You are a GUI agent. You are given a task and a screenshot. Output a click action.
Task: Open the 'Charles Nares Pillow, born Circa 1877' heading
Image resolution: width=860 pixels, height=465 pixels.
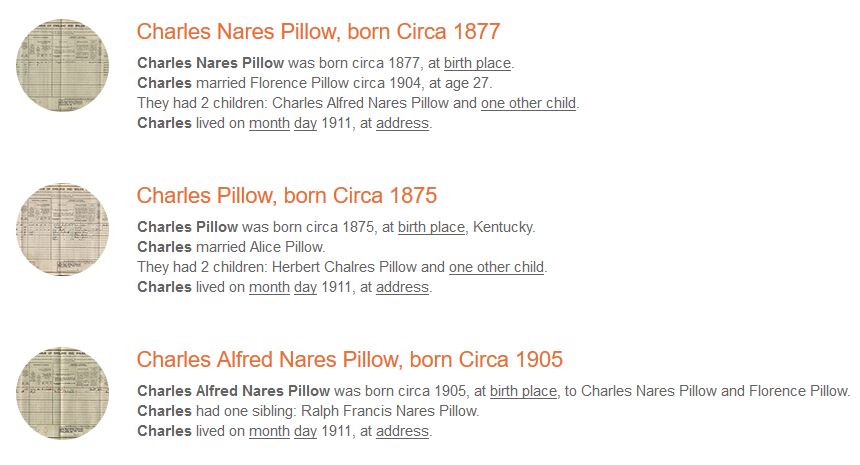[x=318, y=31]
